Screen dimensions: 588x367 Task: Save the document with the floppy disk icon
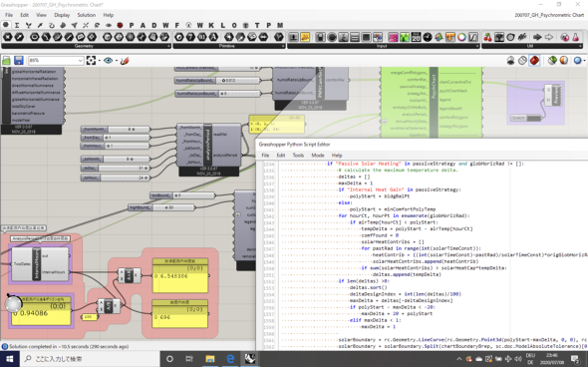(19, 61)
